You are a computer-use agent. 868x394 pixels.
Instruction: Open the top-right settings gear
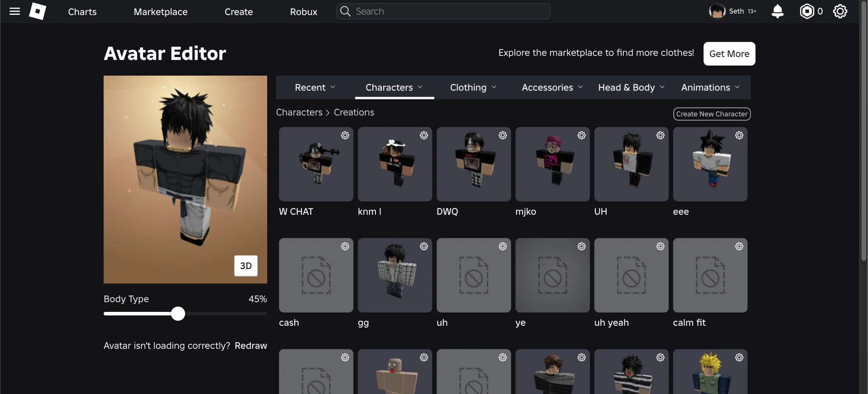(x=840, y=11)
